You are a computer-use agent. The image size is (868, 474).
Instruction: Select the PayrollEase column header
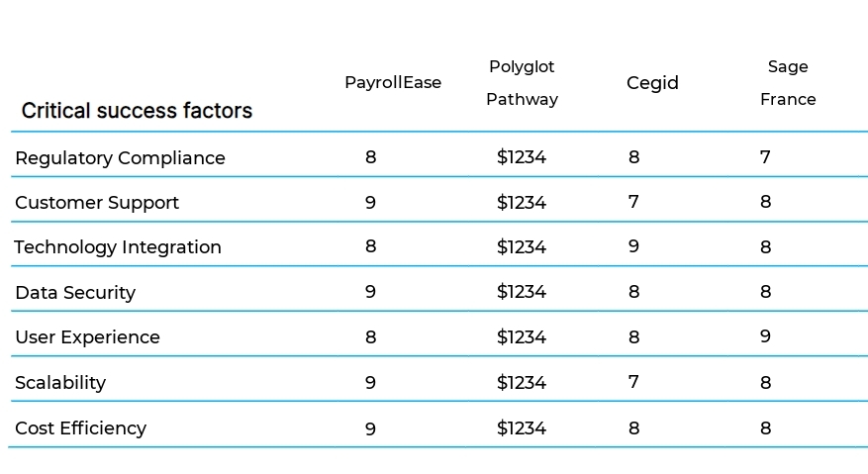pos(393,83)
